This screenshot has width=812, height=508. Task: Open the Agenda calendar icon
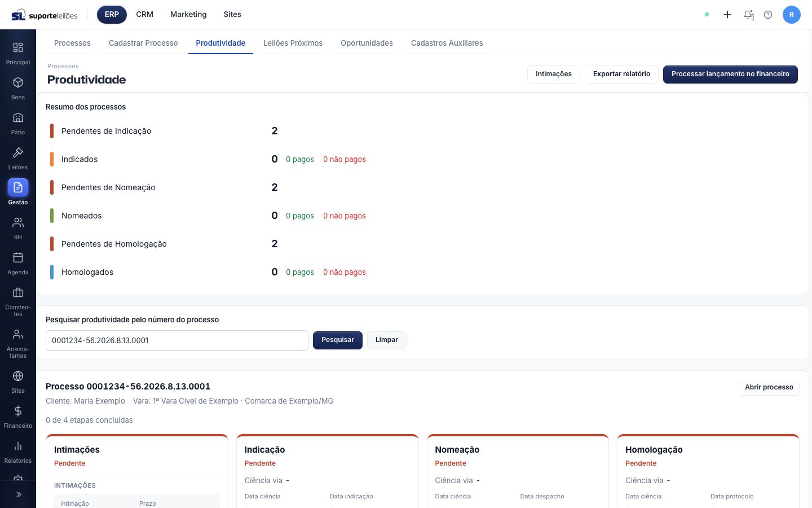click(x=18, y=257)
